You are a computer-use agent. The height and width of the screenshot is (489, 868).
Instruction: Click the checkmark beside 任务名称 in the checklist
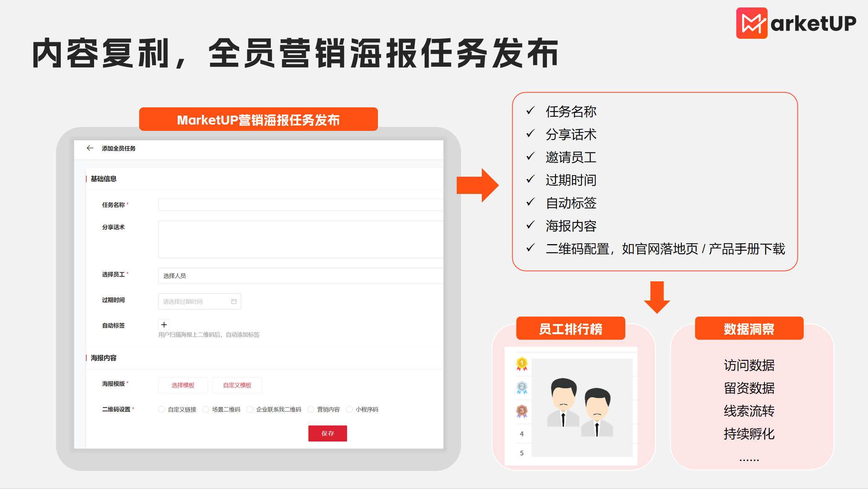click(530, 111)
